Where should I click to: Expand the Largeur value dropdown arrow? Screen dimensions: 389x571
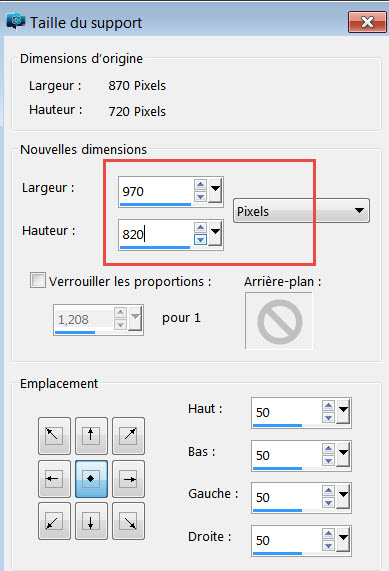click(x=216, y=190)
